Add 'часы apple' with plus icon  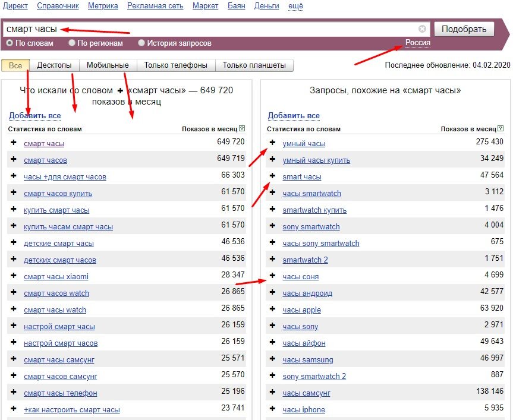point(272,309)
